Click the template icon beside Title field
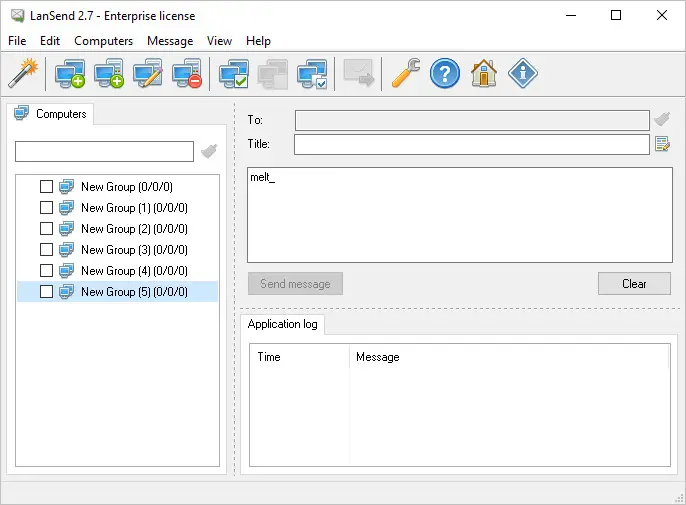686x505 pixels. pyautogui.click(x=662, y=144)
